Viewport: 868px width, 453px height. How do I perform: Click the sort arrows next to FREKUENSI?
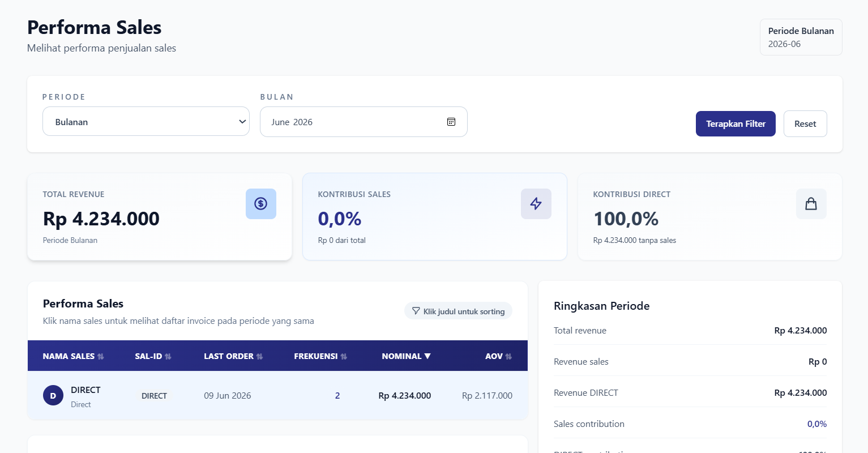[x=344, y=356]
